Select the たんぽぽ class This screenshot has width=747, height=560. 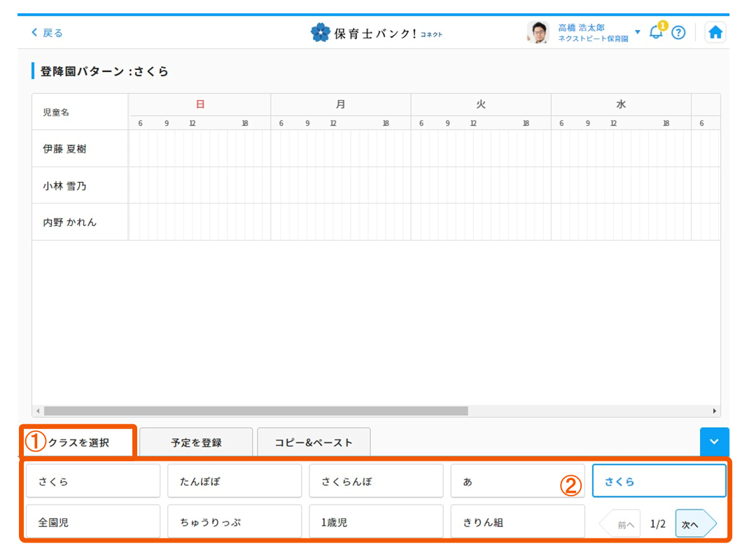(234, 480)
